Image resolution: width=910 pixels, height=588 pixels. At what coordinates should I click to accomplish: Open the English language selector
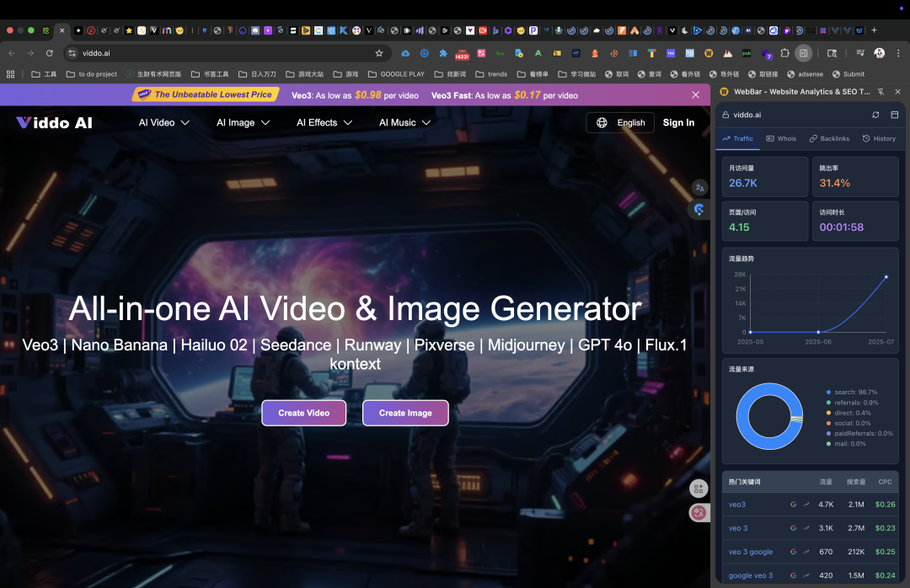(x=620, y=122)
